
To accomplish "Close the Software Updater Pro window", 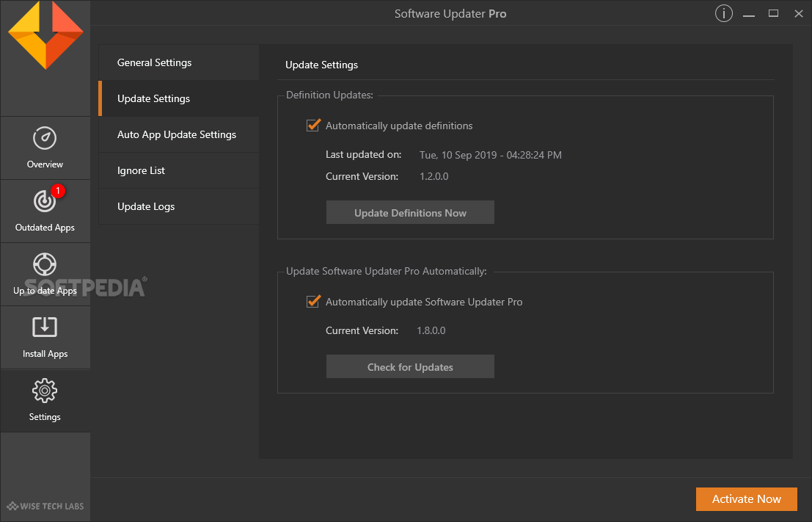I will pyautogui.click(x=799, y=13).
